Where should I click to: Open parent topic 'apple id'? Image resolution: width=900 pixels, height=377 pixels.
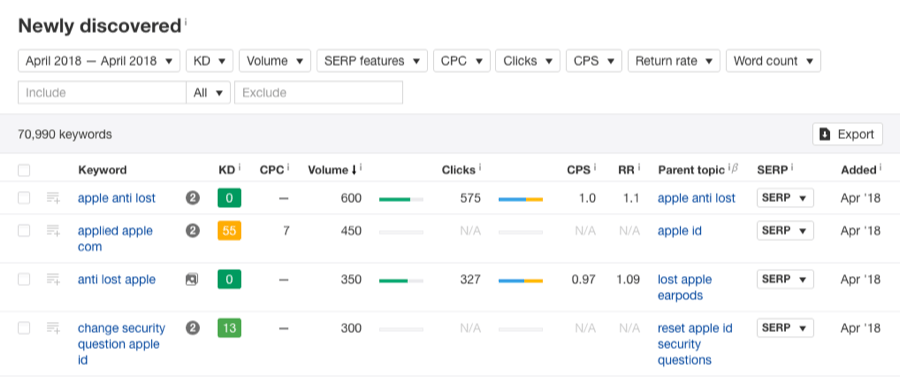pyautogui.click(x=680, y=231)
